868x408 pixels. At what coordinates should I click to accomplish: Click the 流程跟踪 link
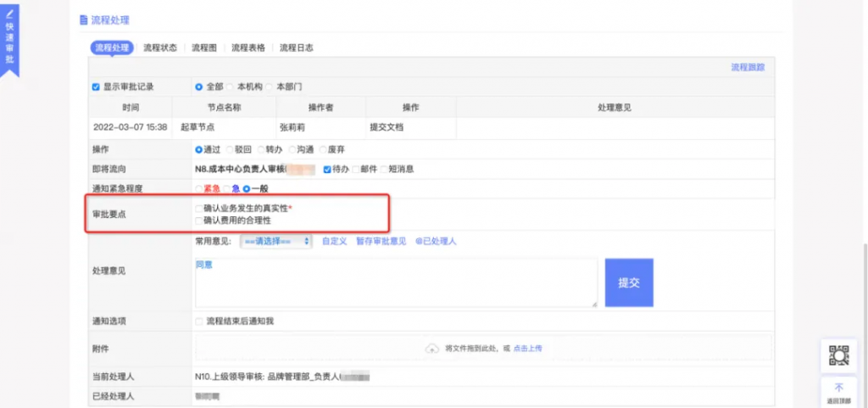[748, 67]
